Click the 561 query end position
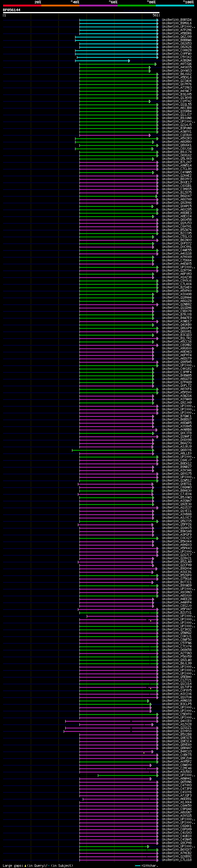 [155, 15]
